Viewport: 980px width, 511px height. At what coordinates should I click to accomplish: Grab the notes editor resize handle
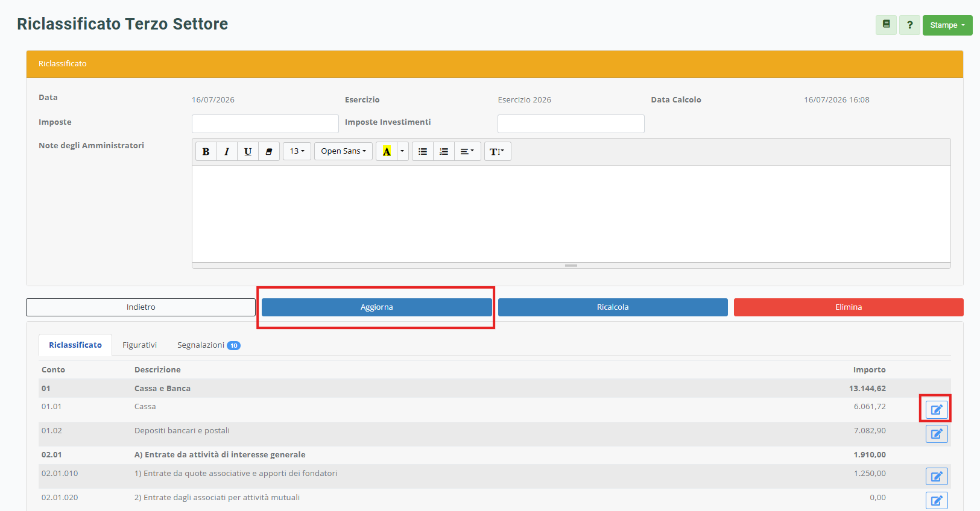tap(571, 265)
